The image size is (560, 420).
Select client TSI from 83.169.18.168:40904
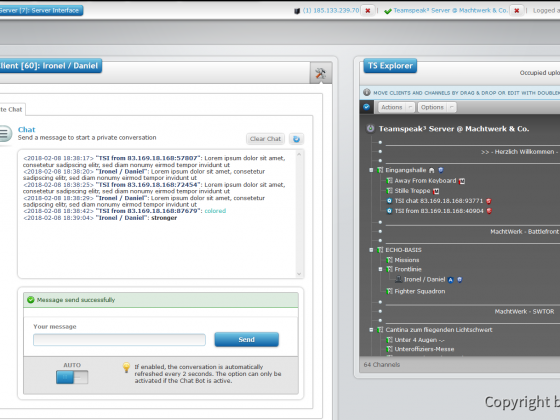click(x=439, y=211)
